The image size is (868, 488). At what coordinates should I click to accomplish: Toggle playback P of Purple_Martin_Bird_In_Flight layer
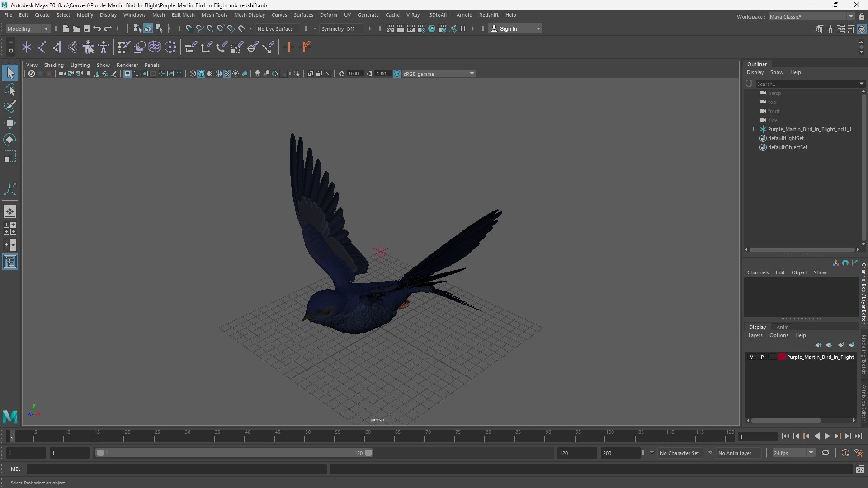pyautogui.click(x=762, y=357)
